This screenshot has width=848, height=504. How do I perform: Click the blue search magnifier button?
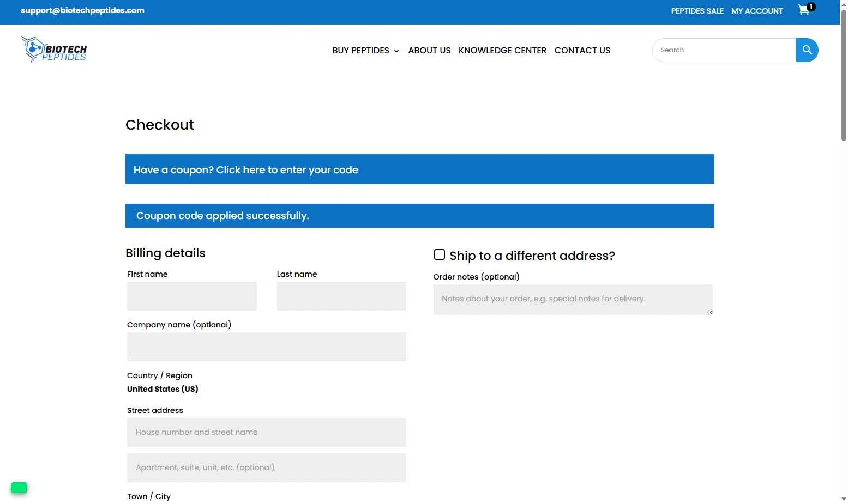(x=807, y=50)
